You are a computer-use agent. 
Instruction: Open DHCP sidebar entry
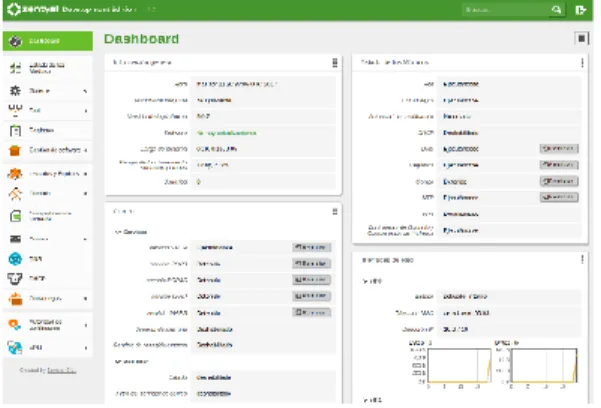point(37,278)
